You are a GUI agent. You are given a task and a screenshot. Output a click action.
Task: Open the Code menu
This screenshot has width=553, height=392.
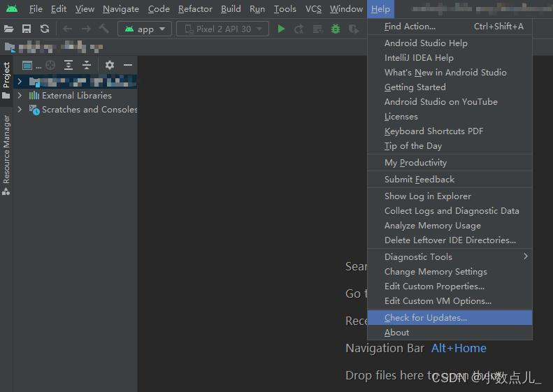pos(159,9)
